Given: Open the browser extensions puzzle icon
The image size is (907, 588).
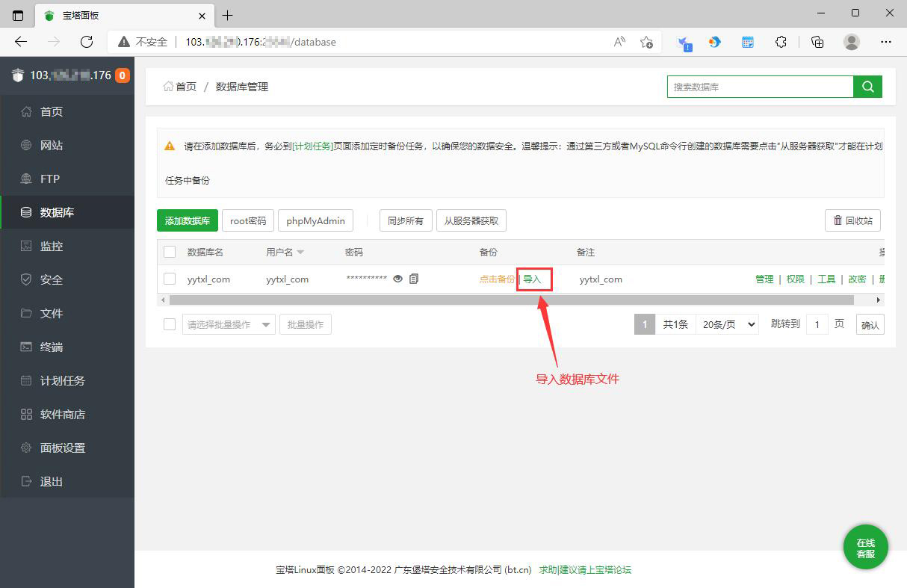Looking at the screenshot, I should tap(781, 42).
